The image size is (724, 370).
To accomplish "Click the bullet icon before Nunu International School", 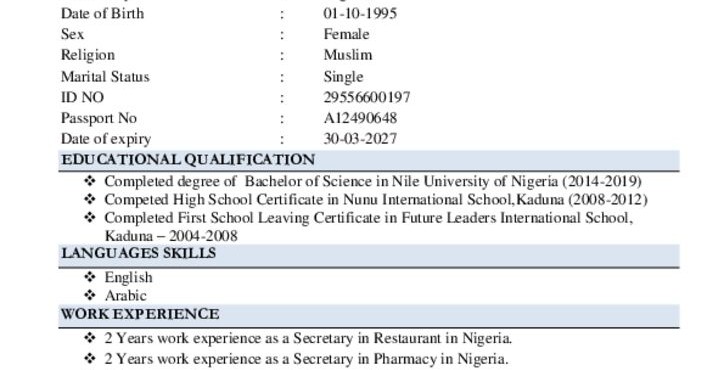I will pos(90,199).
